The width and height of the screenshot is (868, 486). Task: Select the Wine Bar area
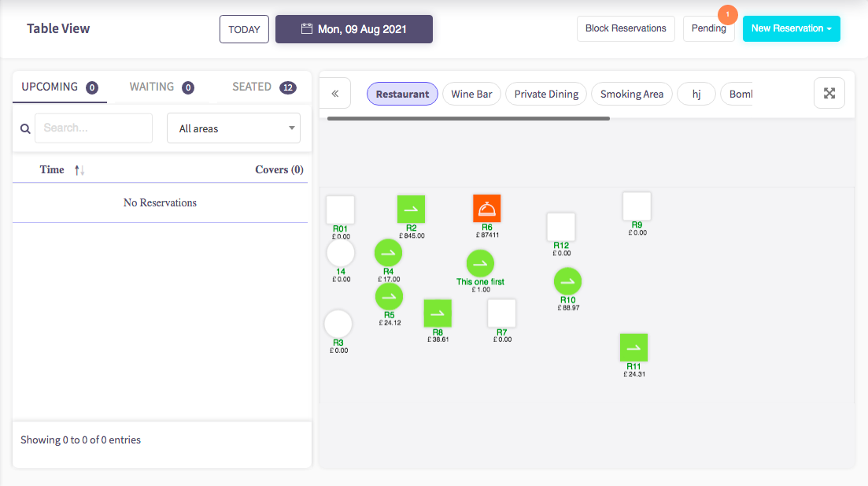point(471,95)
